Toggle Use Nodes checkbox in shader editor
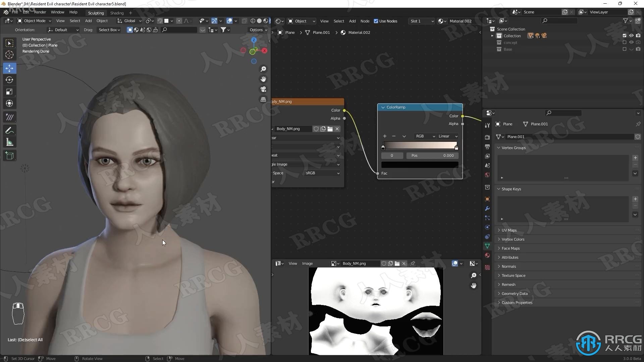Image resolution: width=644 pixels, height=362 pixels. (x=375, y=21)
